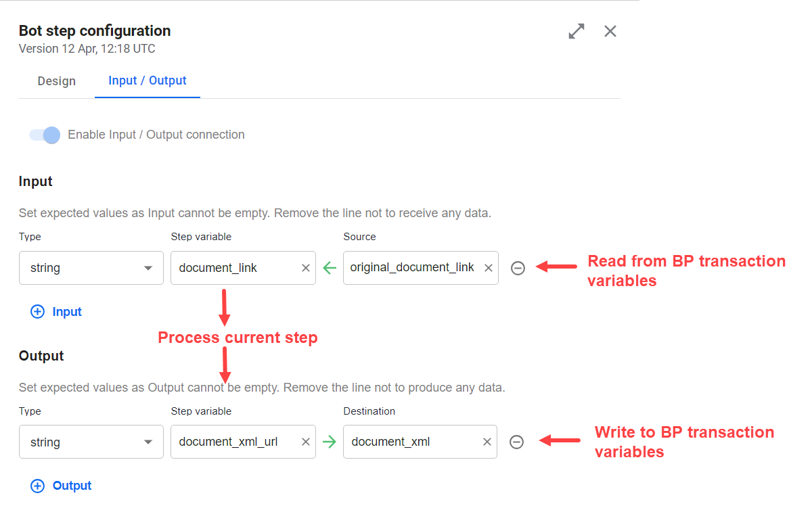The width and height of the screenshot is (812, 531).
Task: Select the Input / Output tab
Action: 148,80
